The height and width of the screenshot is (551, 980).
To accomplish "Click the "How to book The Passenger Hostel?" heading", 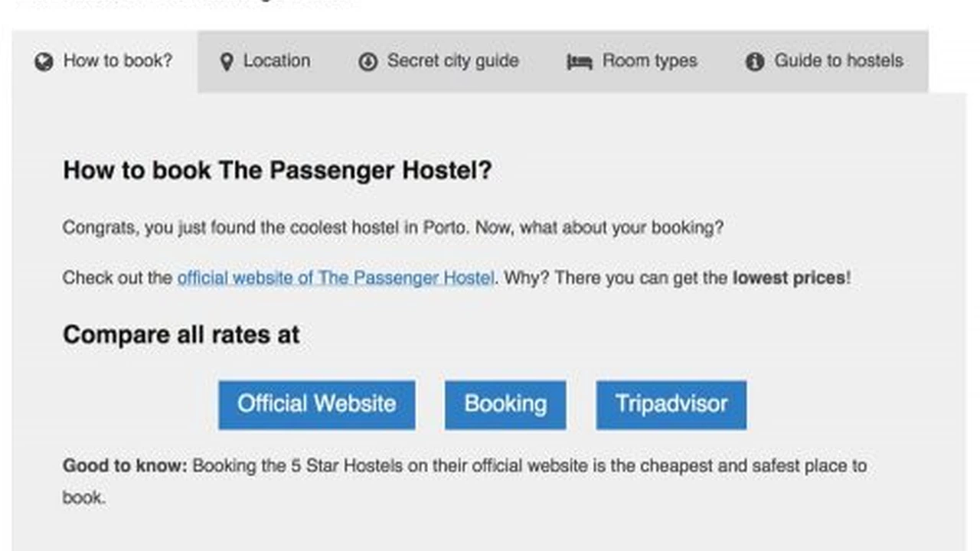I will [277, 170].
